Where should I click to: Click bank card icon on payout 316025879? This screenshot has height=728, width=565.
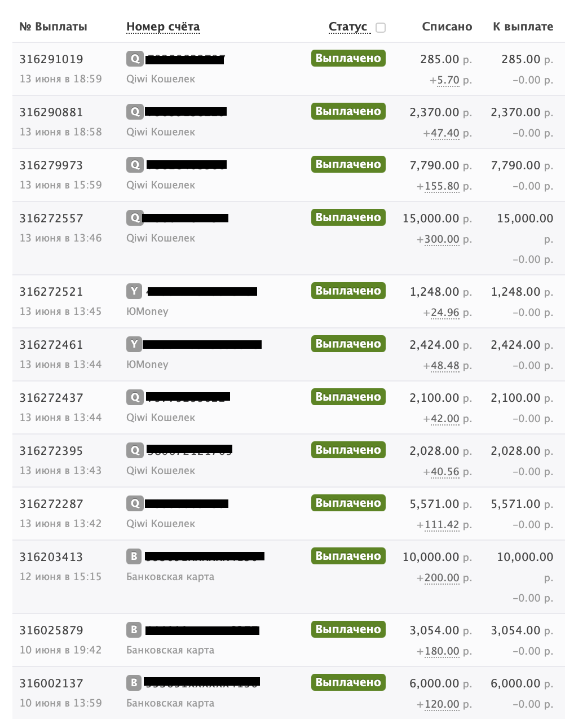[134, 630]
